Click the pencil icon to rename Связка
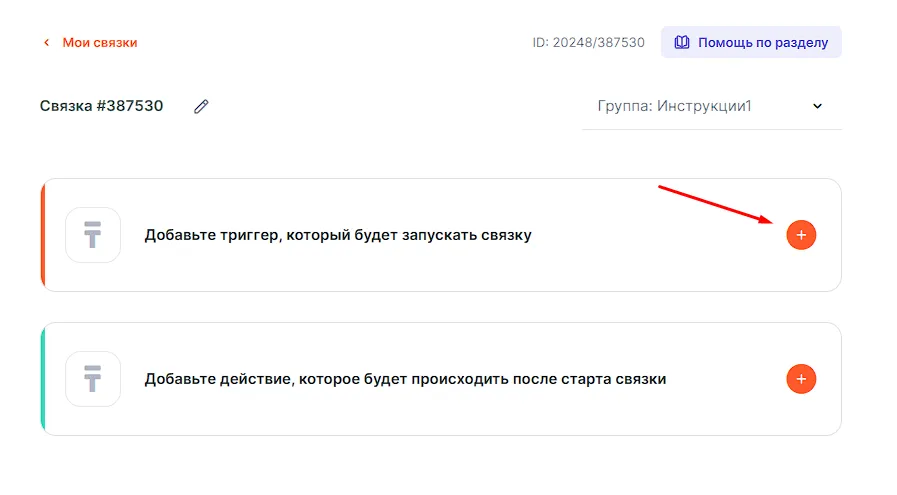The width and height of the screenshot is (897, 495). 201,106
